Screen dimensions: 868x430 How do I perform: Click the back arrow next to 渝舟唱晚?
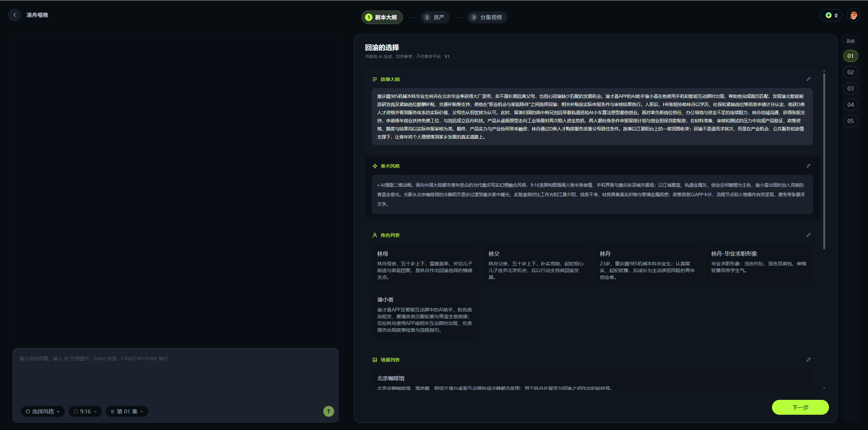[15, 15]
